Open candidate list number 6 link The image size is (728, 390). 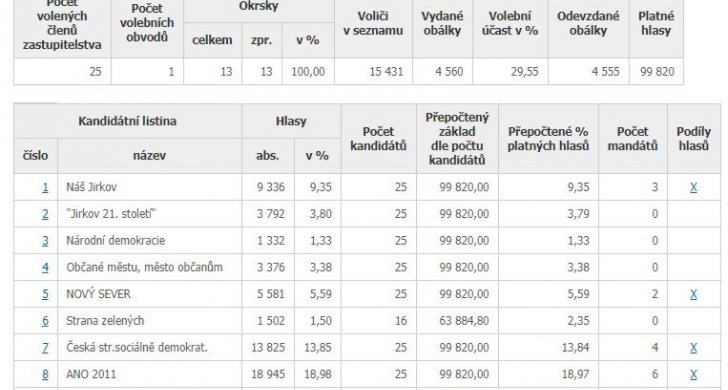45,321
